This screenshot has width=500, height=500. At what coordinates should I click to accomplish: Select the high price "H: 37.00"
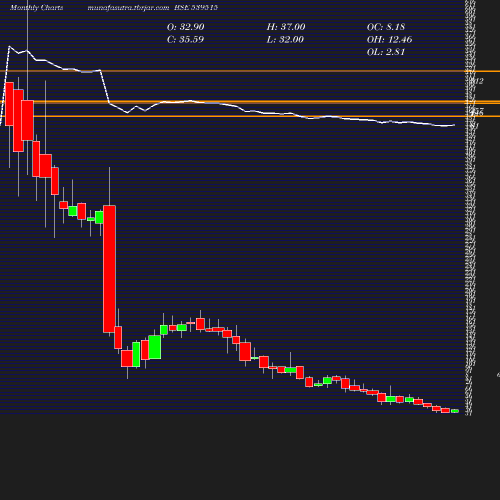[286, 27]
